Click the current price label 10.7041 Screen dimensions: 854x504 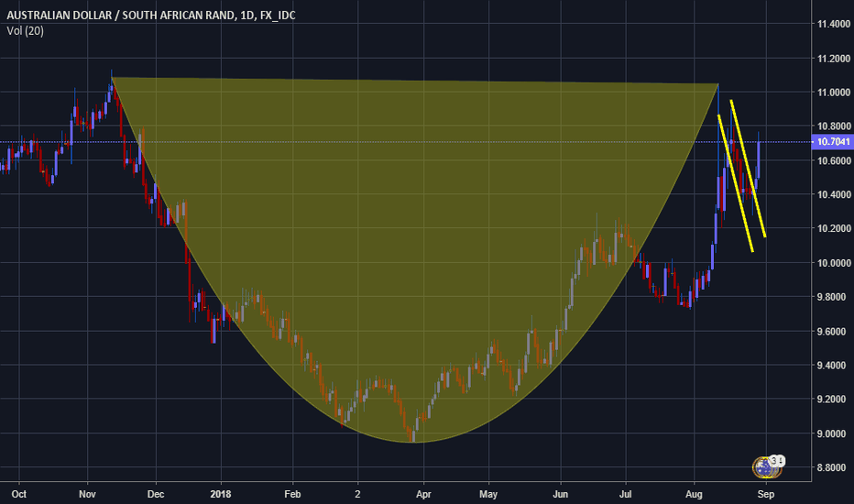[832, 142]
